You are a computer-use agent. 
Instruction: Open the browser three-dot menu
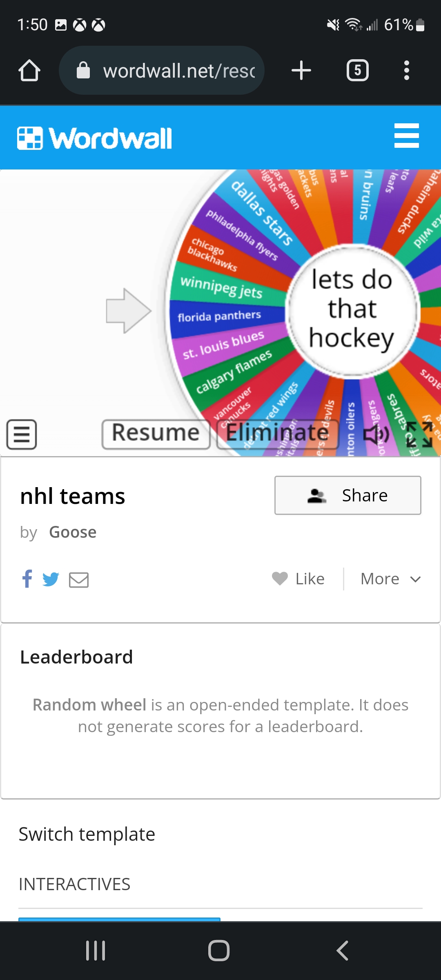click(x=406, y=71)
